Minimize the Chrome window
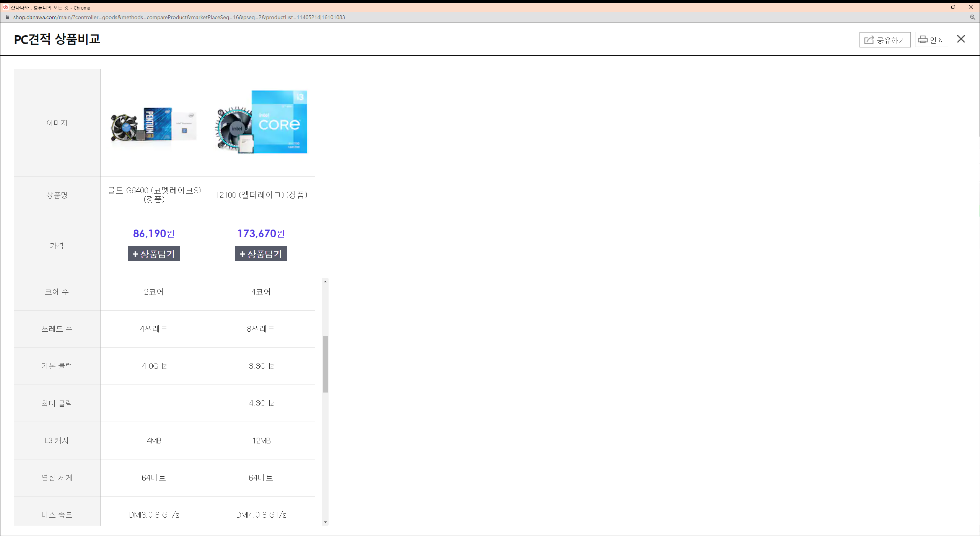This screenshot has width=980, height=536. coord(935,7)
